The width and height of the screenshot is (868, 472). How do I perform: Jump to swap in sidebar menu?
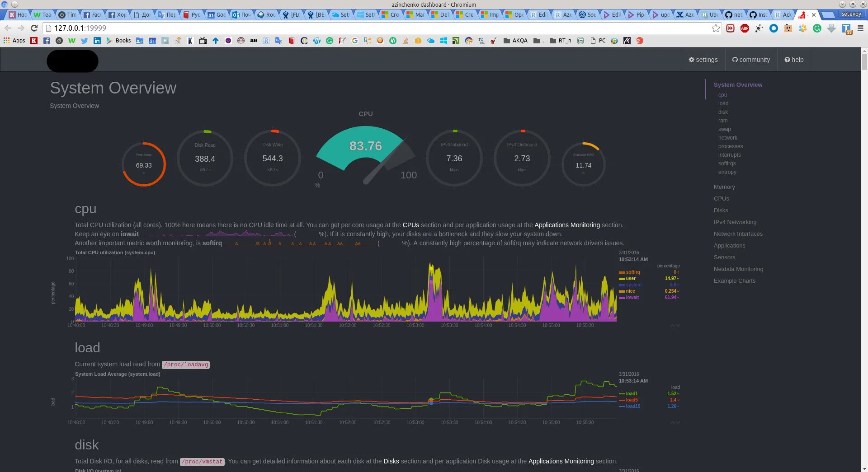click(x=724, y=129)
